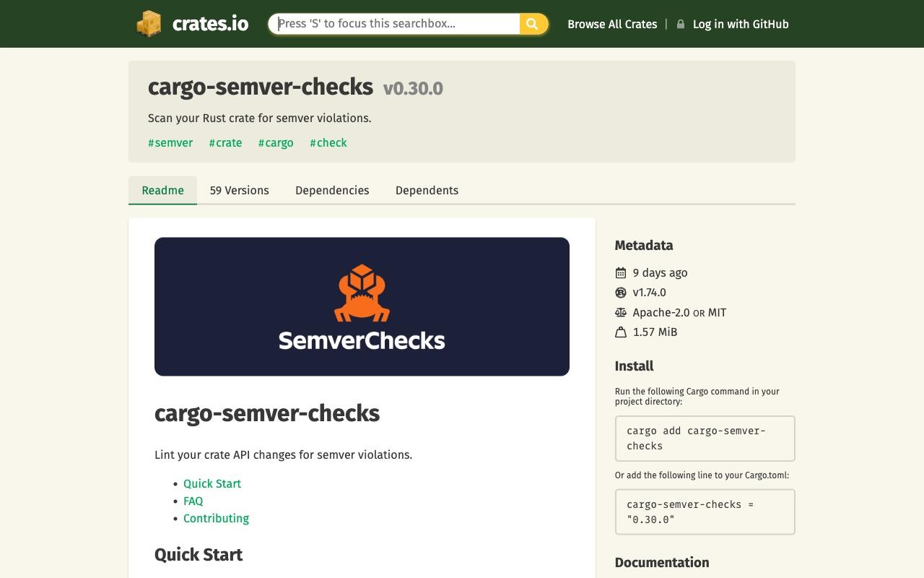The image size is (924, 578).
Task: Open the #cargo keyword
Action: coord(276,142)
